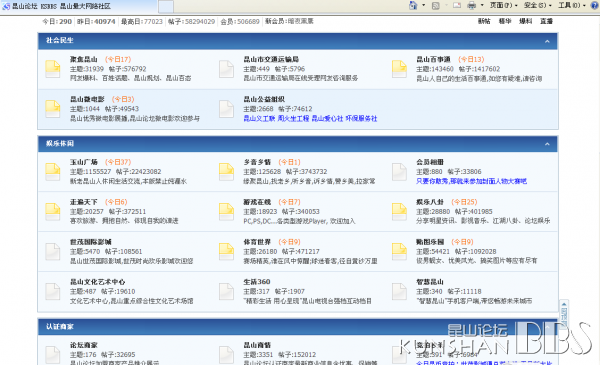Screen dimensions: 600x365
Task: Click the folder icon beside 智慧昆山
Action: pos(399,292)
